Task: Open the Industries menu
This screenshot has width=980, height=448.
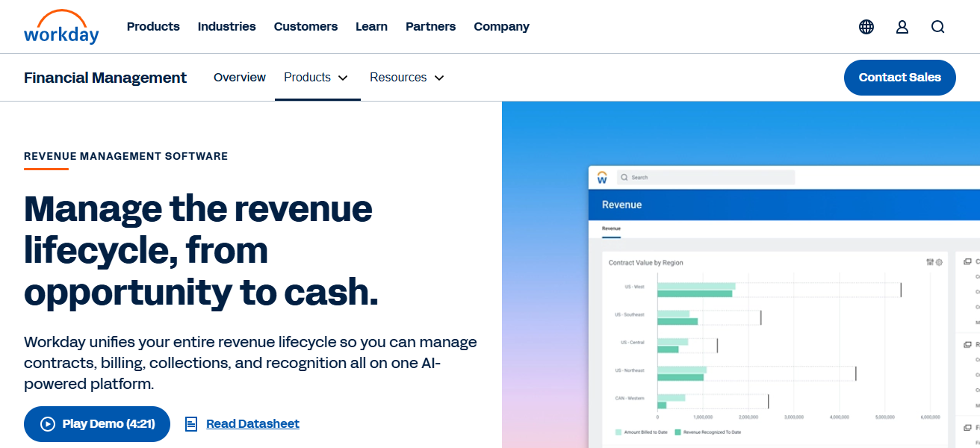Action: pos(226,26)
